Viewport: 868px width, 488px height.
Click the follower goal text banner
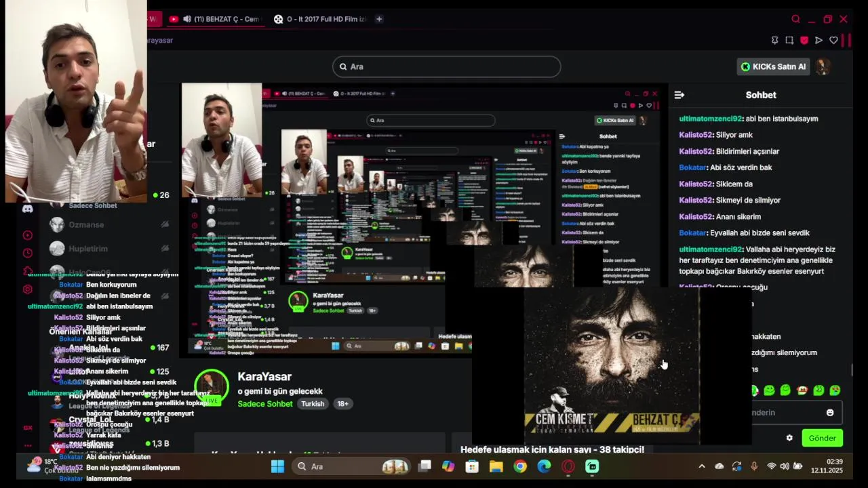tap(552, 449)
